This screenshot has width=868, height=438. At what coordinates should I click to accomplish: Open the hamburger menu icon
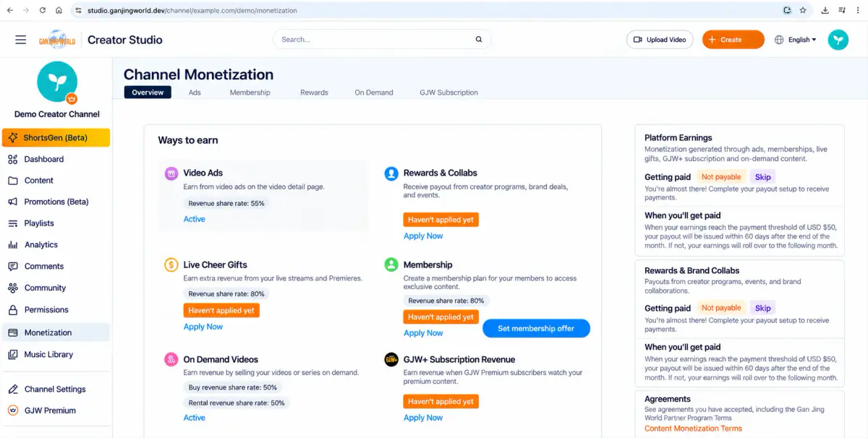[x=20, y=40]
